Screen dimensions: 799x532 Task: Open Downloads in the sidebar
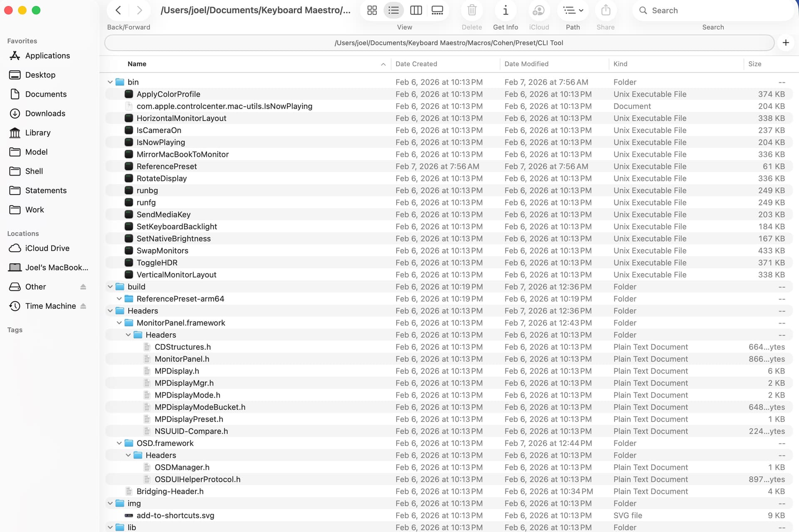coord(45,114)
